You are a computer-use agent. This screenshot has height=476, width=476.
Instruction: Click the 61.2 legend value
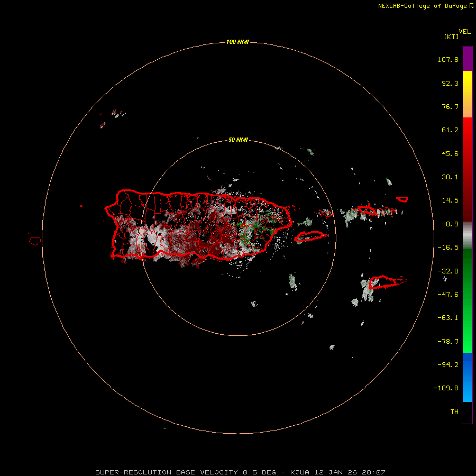450,130
